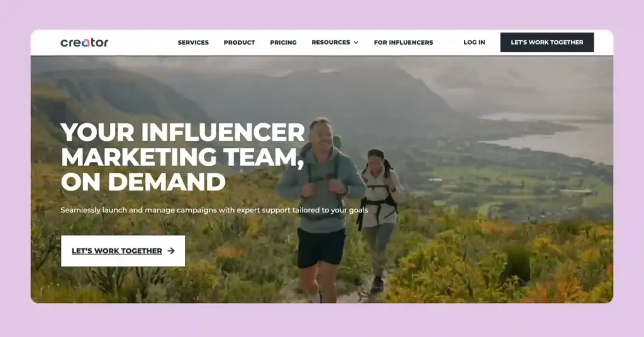Click the white Let's Work Together hero button

(x=123, y=251)
